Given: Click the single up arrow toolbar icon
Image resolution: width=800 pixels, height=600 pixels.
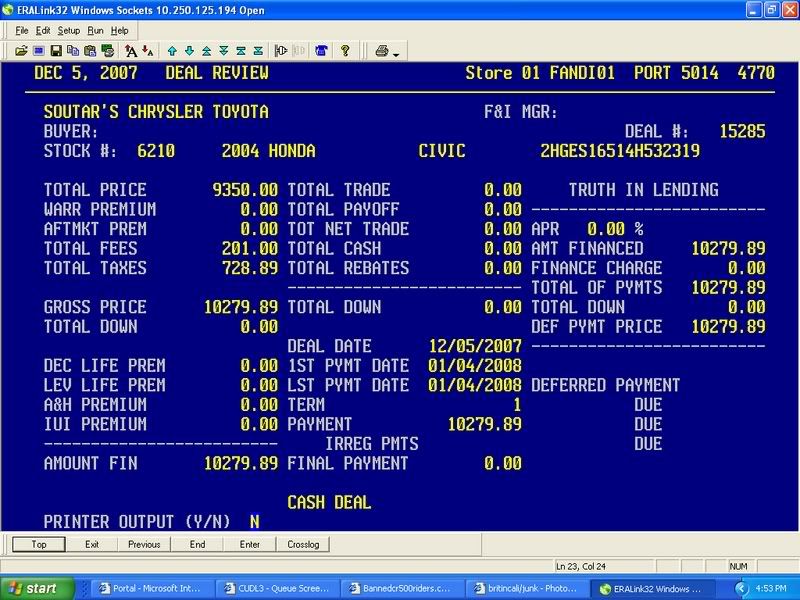Looking at the screenshot, I should 172,50.
